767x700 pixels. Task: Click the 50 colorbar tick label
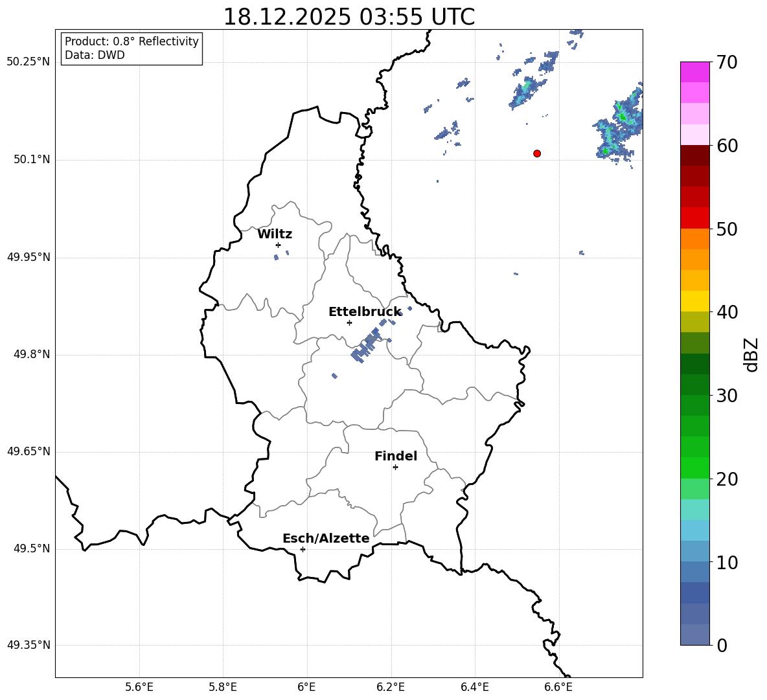pos(727,229)
